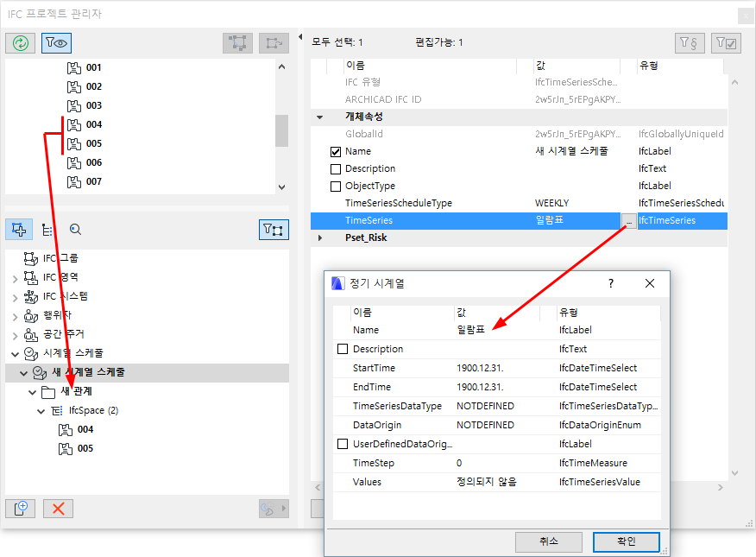Check the UserDefinedDataOrigin checkbox

pos(343,444)
